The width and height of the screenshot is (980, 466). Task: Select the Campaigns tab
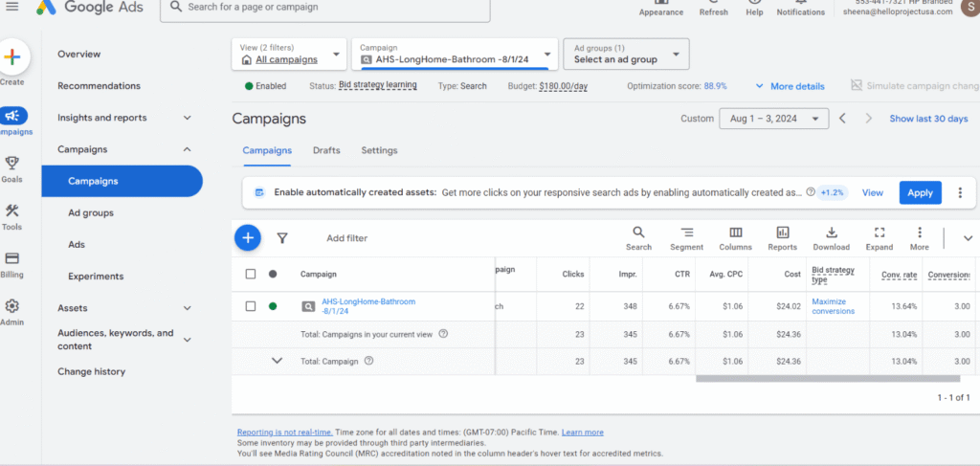click(x=268, y=150)
